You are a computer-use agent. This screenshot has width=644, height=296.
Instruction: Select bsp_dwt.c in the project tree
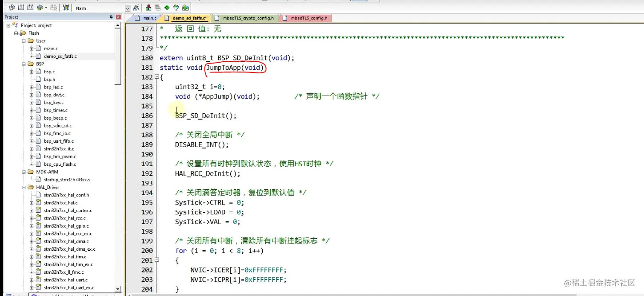pyautogui.click(x=54, y=95)
